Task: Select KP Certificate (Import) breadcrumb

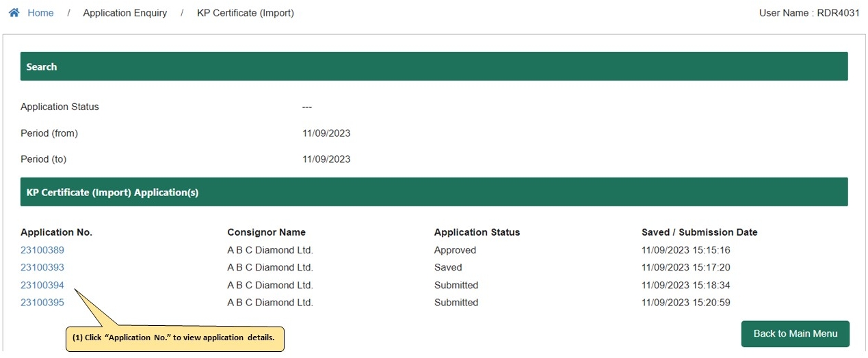Action: [x=246, y=13]
